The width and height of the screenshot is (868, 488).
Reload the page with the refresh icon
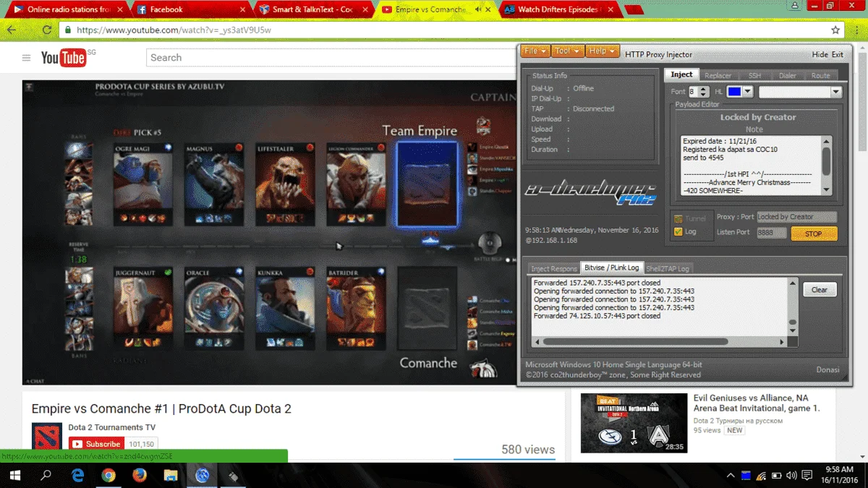[47, 30]
